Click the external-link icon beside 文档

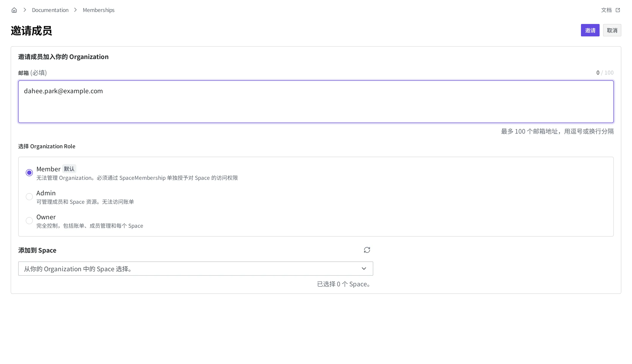tap(618, 10)
